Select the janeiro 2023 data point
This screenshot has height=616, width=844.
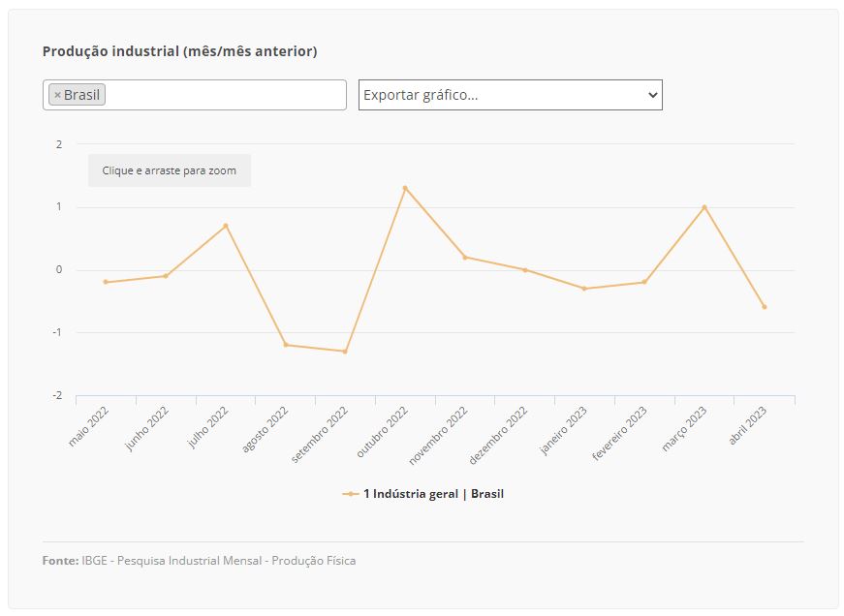[584, 289]
